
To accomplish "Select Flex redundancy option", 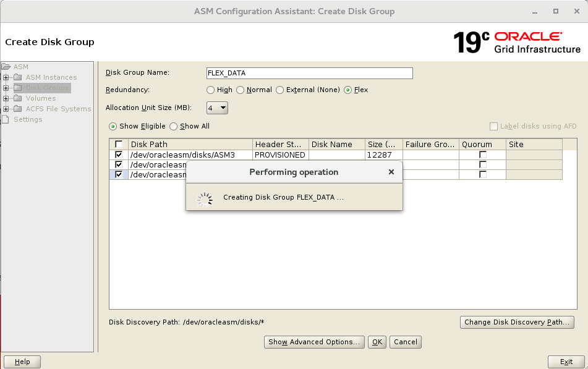I will pos(348,90).
